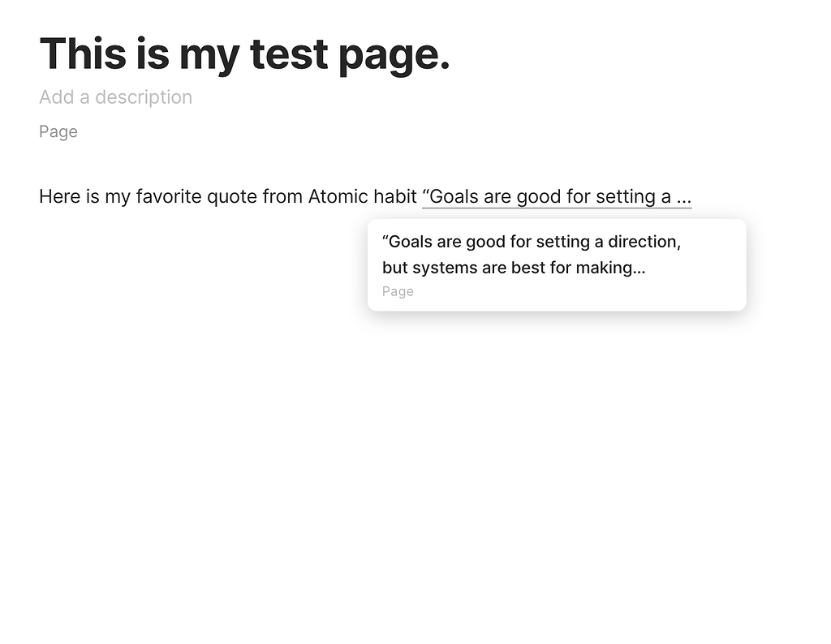Click the word 'direction,' in the popup preview

click(644, 242)
